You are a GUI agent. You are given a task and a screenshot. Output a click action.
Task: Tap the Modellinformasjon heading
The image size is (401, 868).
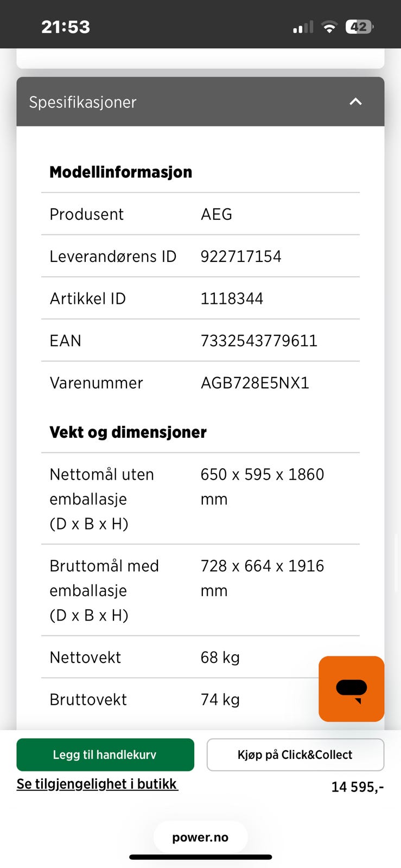(x=121, y=172)
